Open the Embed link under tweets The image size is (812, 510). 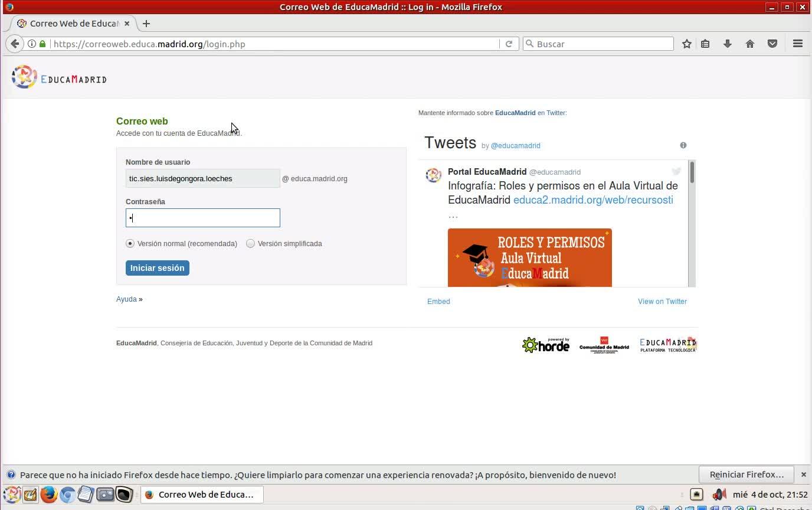(x=438, y=302)
